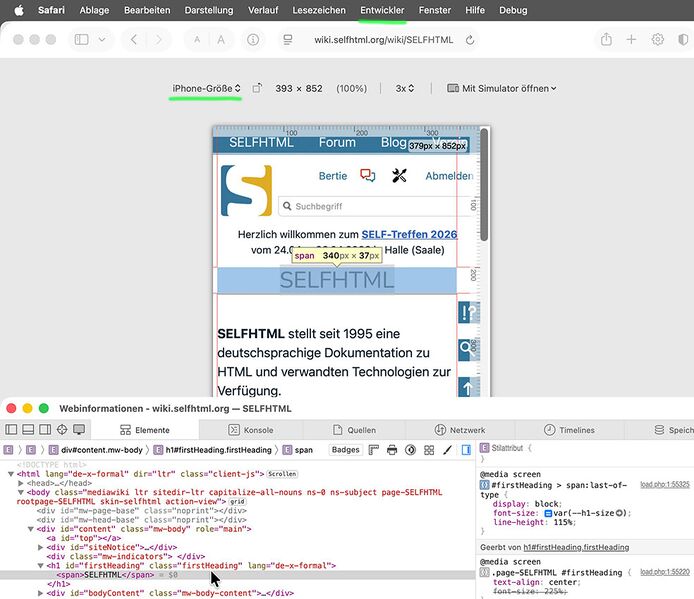Screen dimensions: 694x599
Task: Click the chat bubbles icon next to Bertie
Action: pyautogui.click(x=367, y=176)
